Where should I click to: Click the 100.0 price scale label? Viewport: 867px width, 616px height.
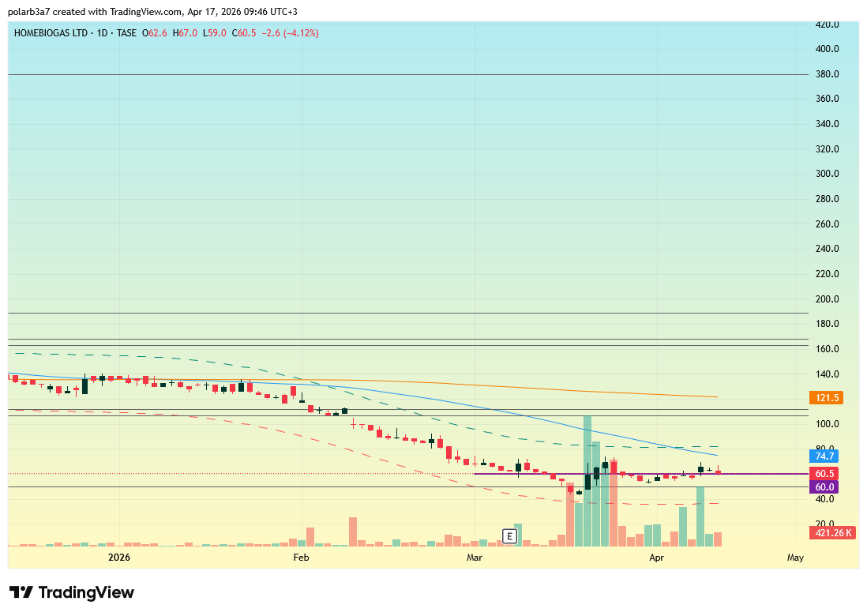[x=828, y=424]
